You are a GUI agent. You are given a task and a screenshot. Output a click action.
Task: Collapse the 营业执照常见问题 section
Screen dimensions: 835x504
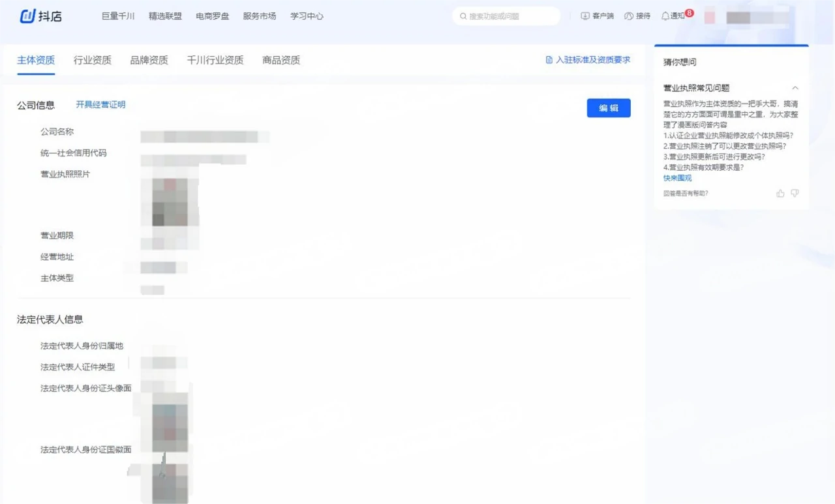795,88
